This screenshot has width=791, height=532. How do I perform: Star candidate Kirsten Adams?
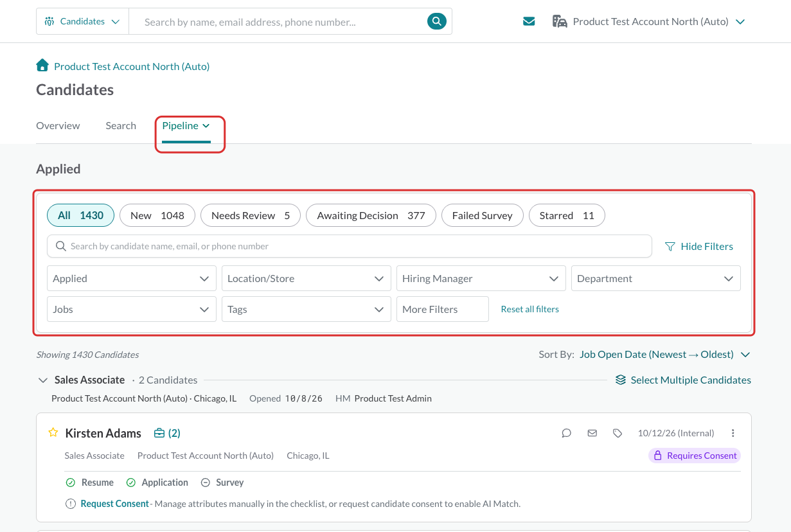pyautogui.click(x=53, y=432)
